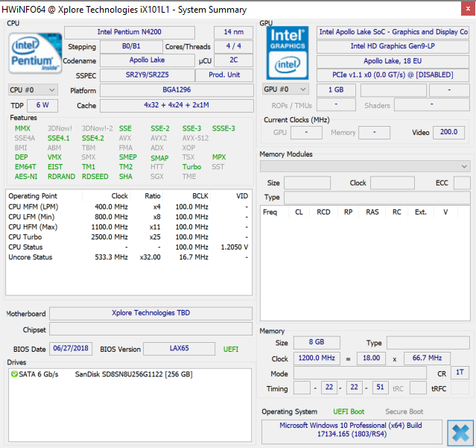This screenshot has height=448, width=476.
Task: Click the green check icon beside SATA drive
Action: coord(14,374)
